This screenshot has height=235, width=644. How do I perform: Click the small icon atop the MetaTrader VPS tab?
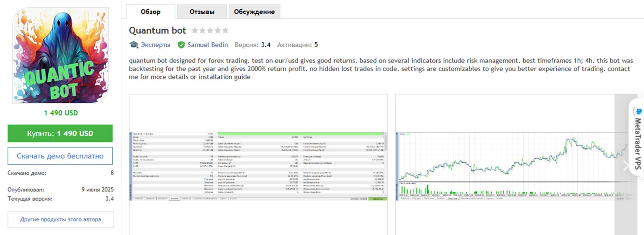638,111
